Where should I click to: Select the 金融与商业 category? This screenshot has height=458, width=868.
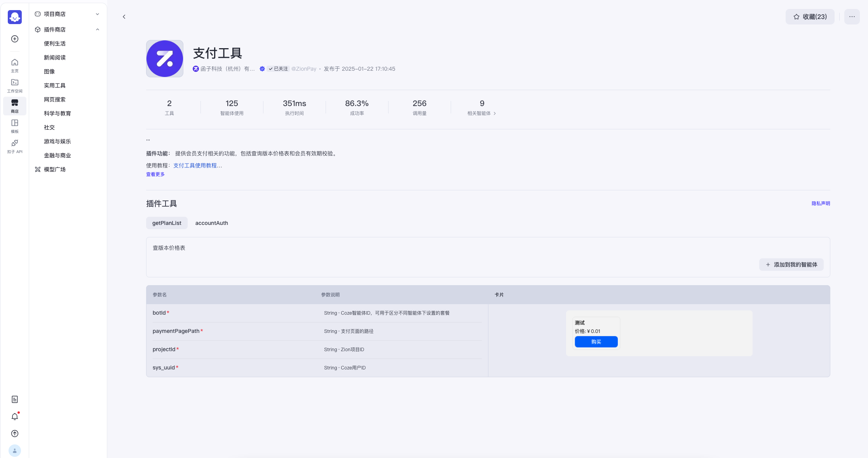pos(57,155)
